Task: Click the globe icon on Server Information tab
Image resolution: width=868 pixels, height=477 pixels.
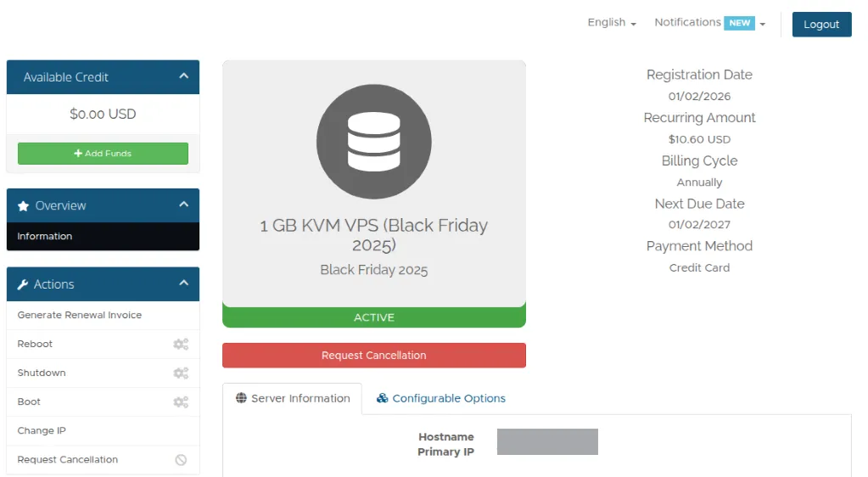Action: click(241, 398)
